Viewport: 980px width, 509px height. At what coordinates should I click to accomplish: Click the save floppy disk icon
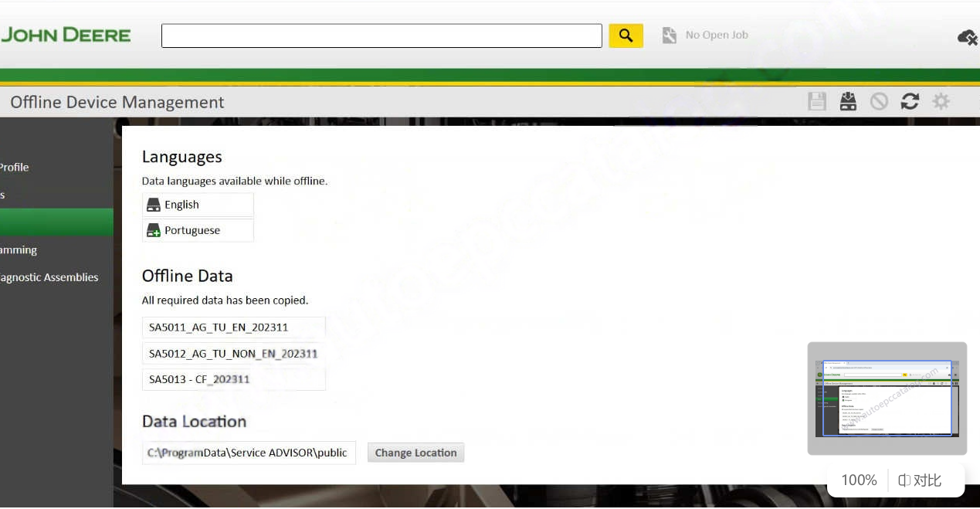pyautogui.click(x=817, y=101)
